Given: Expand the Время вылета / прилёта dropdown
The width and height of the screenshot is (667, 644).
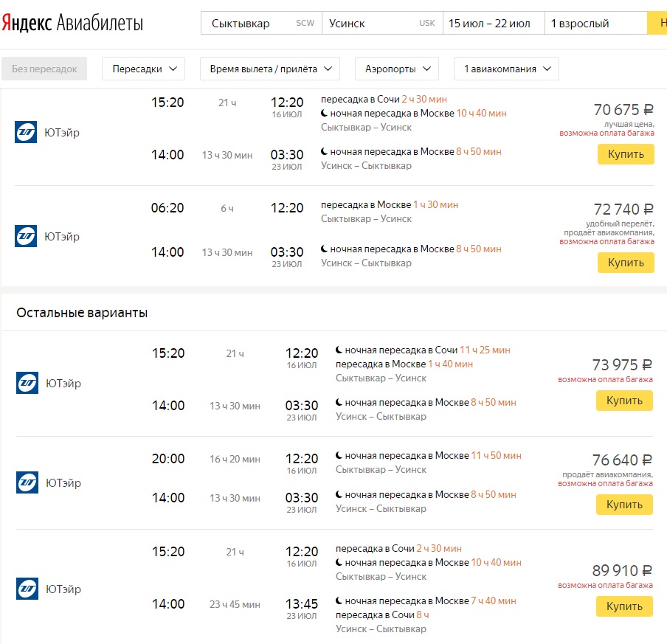Looking at the screenshot, I should click(x=269, y=69).
